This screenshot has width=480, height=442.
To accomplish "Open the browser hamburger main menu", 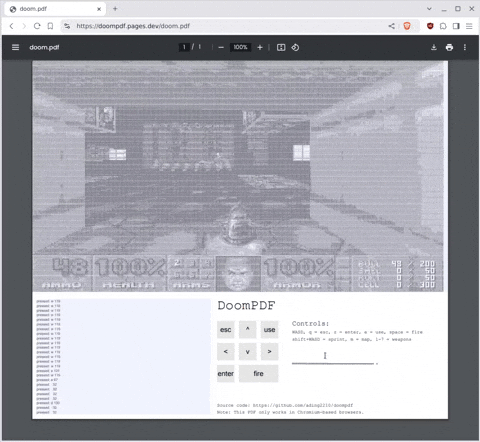I will [469, 26].
